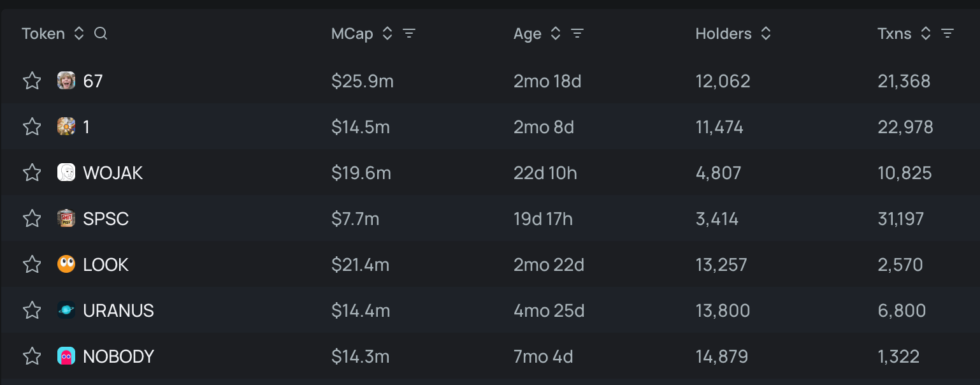Click the URANUS planet logo

(x=66, y=310)
